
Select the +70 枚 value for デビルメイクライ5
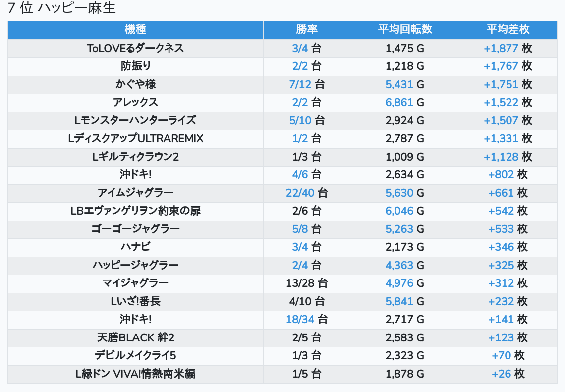coord(508,356)
